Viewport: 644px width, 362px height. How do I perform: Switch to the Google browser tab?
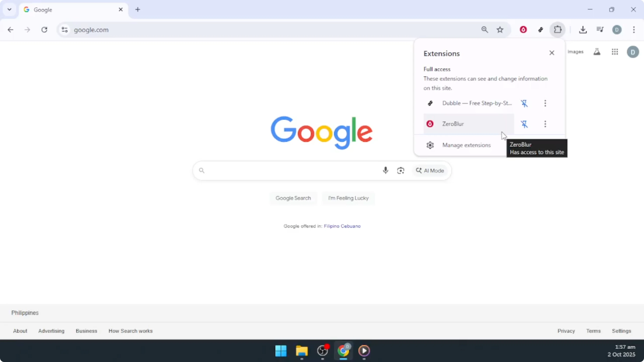coord(68,9)
